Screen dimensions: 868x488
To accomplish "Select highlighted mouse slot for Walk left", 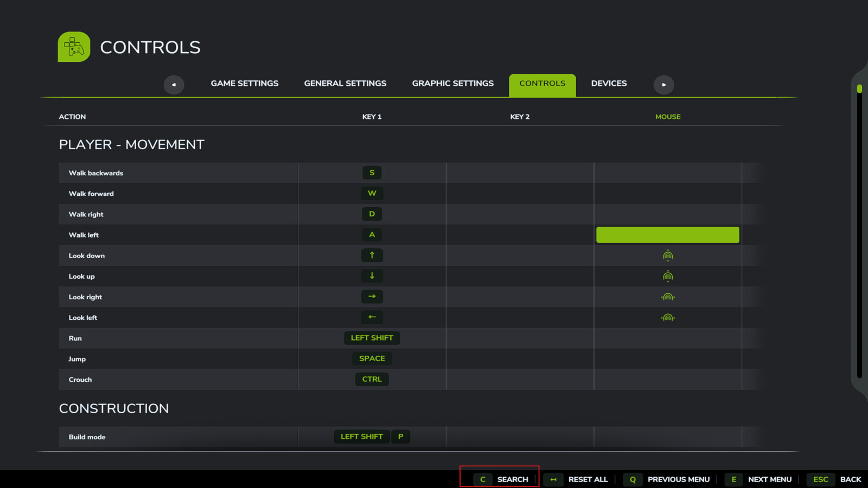I will point(668,235).
